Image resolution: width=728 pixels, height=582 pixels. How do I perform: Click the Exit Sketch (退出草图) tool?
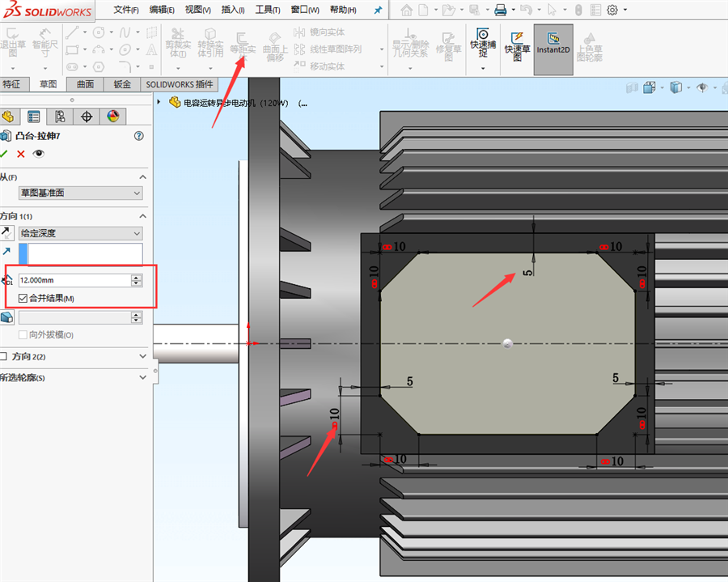[x=12, y=42]
